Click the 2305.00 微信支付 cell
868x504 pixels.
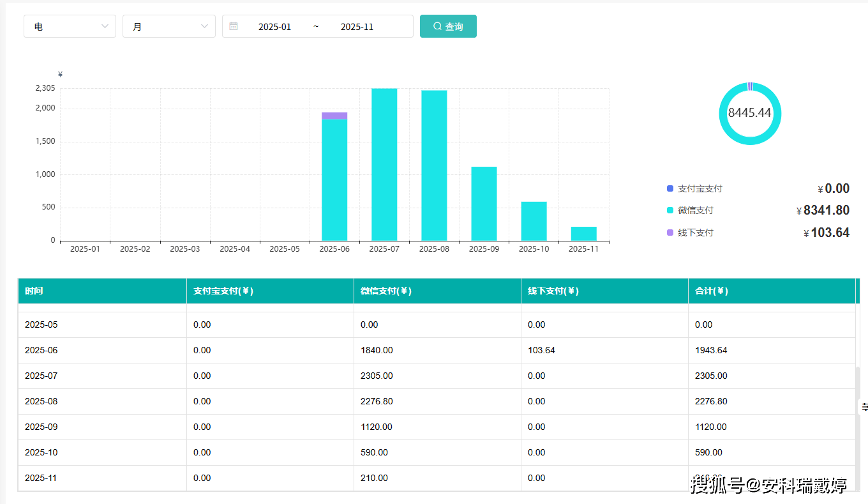437,376
